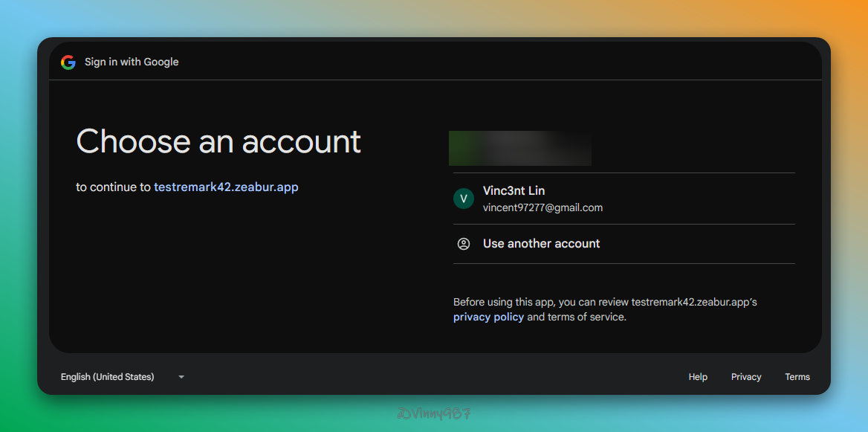
Task: Click the Choose an account heading
Action: pos(218,141)
